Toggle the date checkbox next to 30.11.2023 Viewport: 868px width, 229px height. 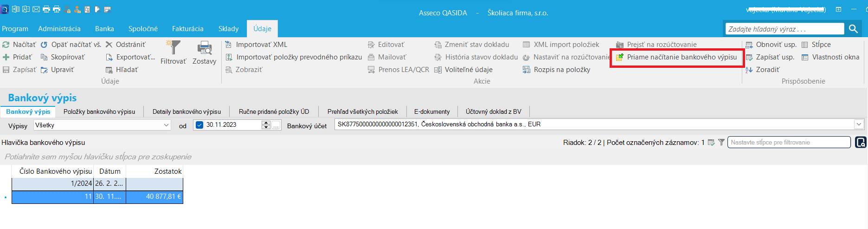(199, 125)
